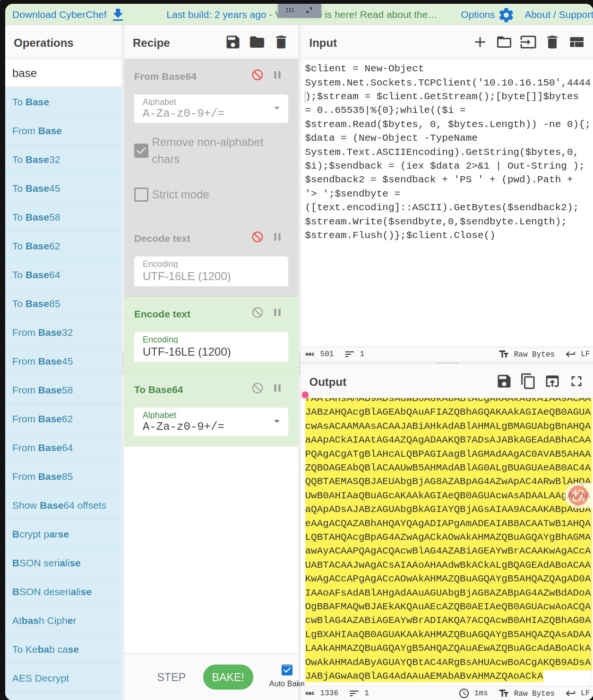
Task: Change Encode text Encoding field
Action: (211, 347)
